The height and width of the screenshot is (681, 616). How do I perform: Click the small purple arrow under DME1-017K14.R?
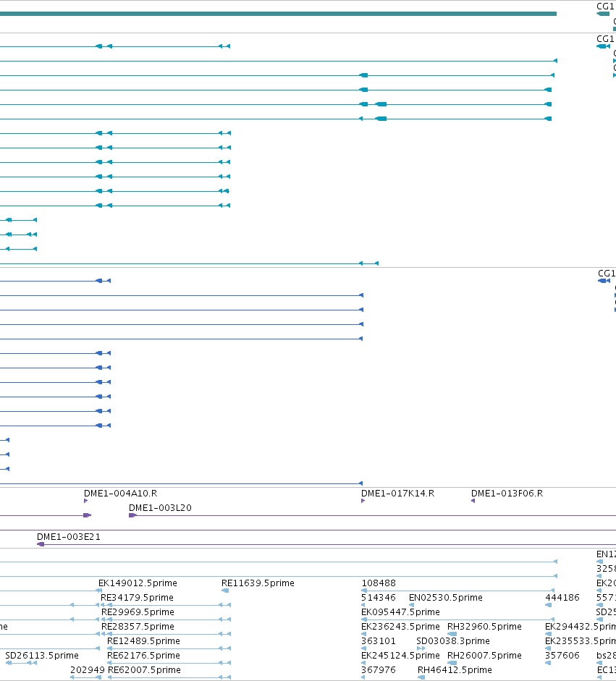point(363,501)
